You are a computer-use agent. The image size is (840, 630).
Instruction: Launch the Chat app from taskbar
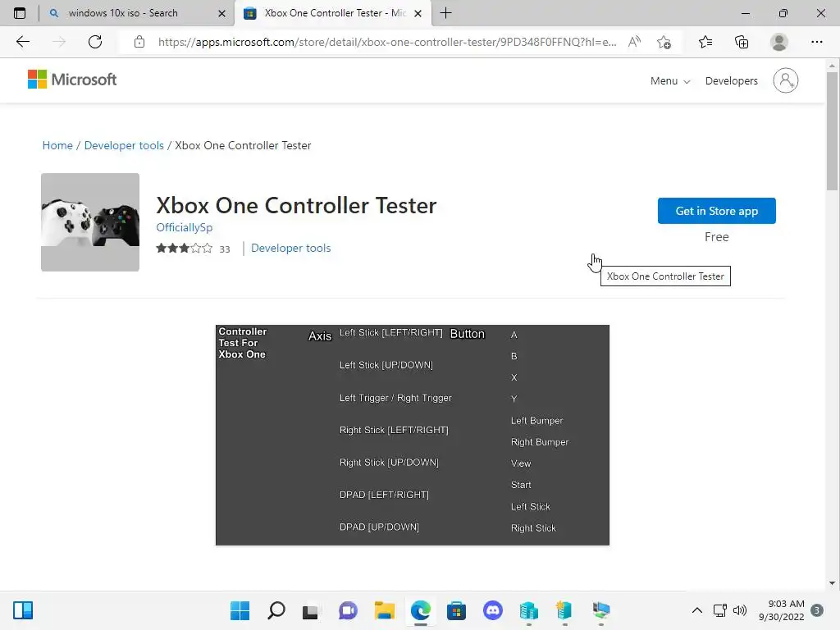[348, 610]
